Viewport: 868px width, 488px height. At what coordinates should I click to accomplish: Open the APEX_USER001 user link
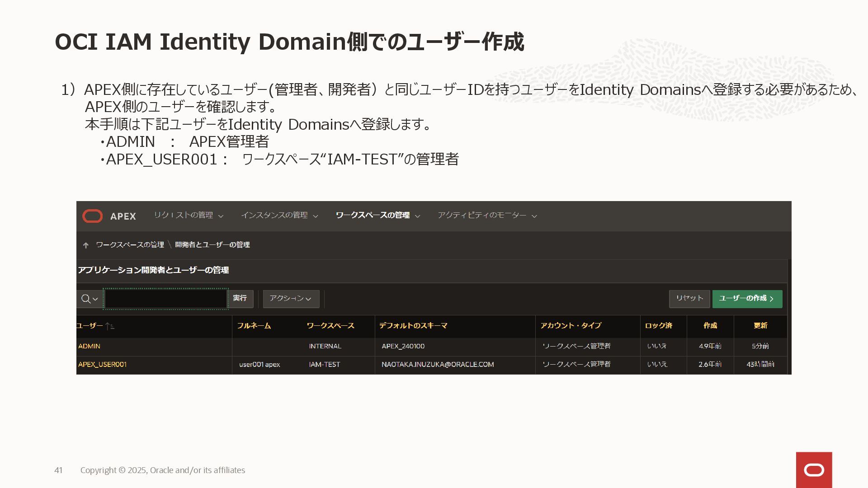click(102, 364)
